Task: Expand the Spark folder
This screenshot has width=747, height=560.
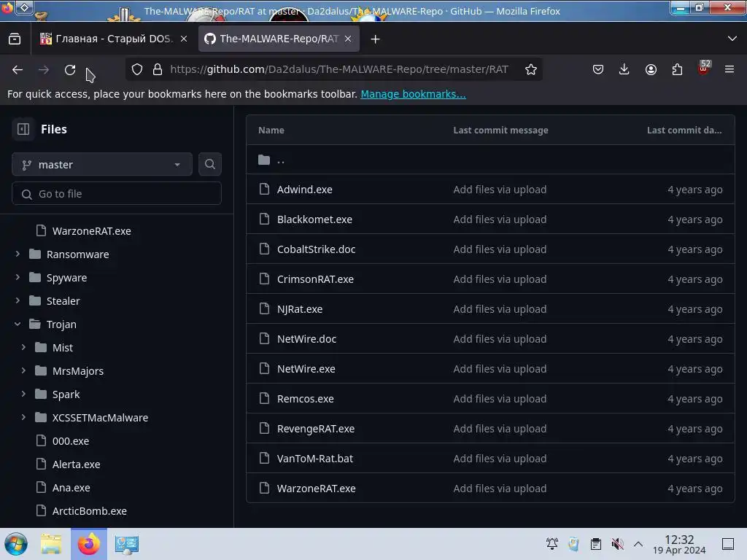Action: (23, 394)
